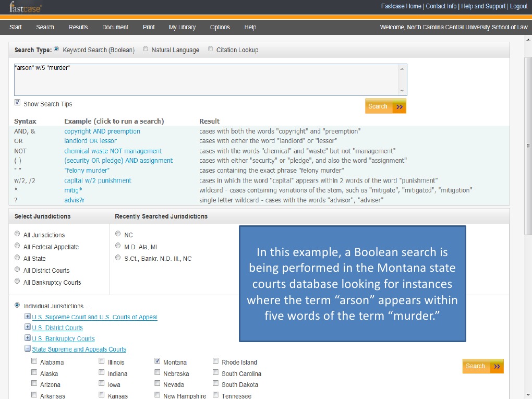Click the search box scroll-down arrow

click(x=402, y=91)
